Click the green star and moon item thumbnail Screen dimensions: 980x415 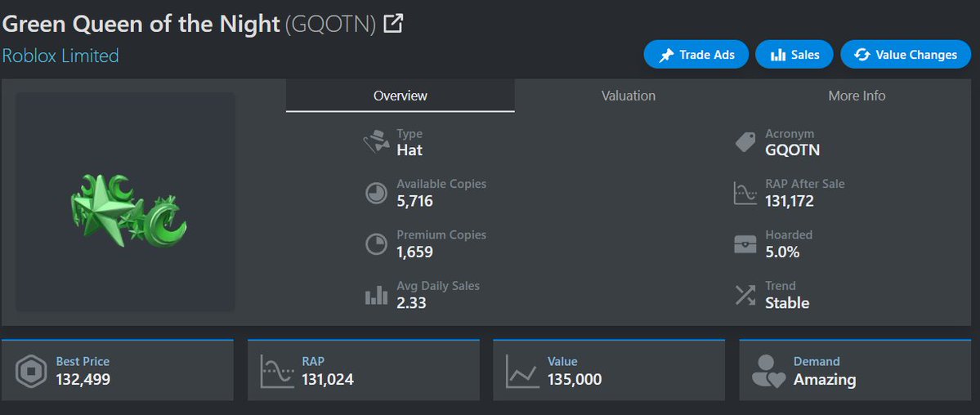(125, 202)
